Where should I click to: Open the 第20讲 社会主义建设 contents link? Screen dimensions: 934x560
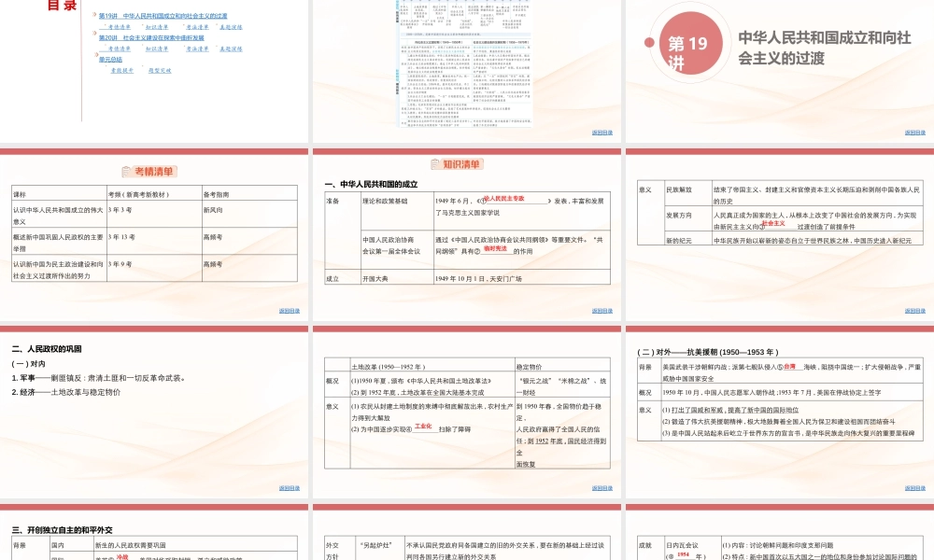151,37
